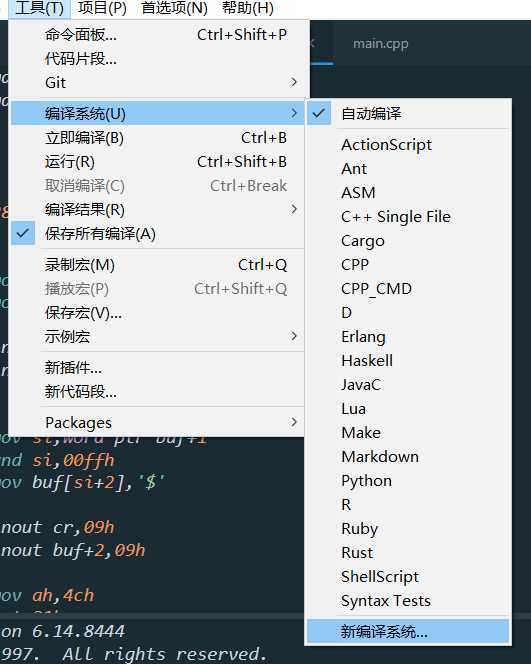Expand the 示例宏 submenu

(158, 337)
